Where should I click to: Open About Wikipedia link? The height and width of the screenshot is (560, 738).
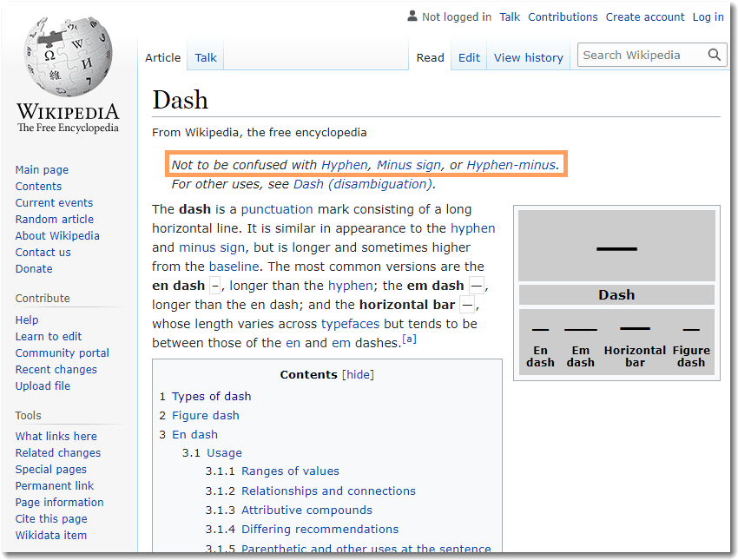[x=57, y=236]
